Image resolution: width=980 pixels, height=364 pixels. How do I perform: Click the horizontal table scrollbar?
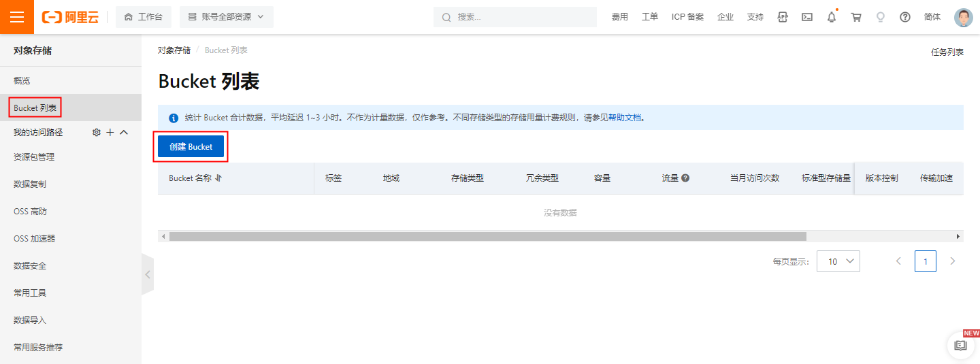[487, 236]
